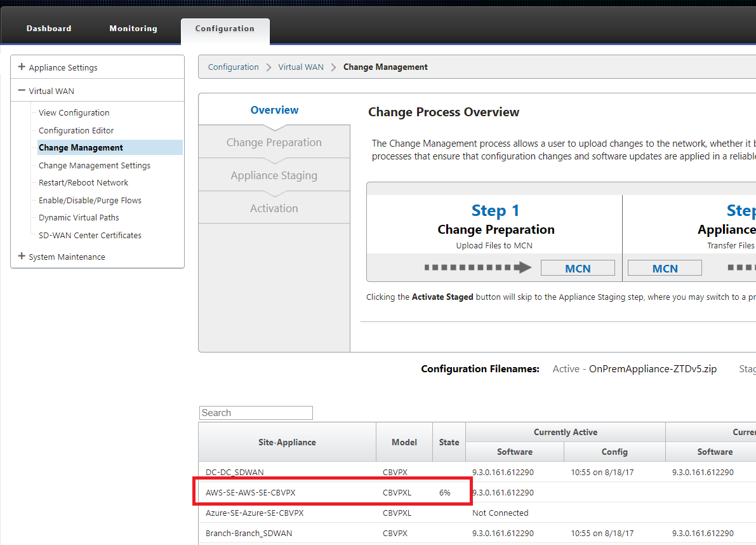Sort by the Site-Appliance column header
This screenshot has width=756, height=545.
coord(287,442)
